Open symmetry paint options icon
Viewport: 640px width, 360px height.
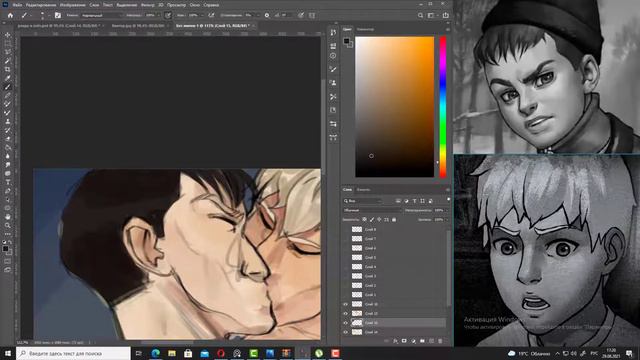click(x=312, y=15)
